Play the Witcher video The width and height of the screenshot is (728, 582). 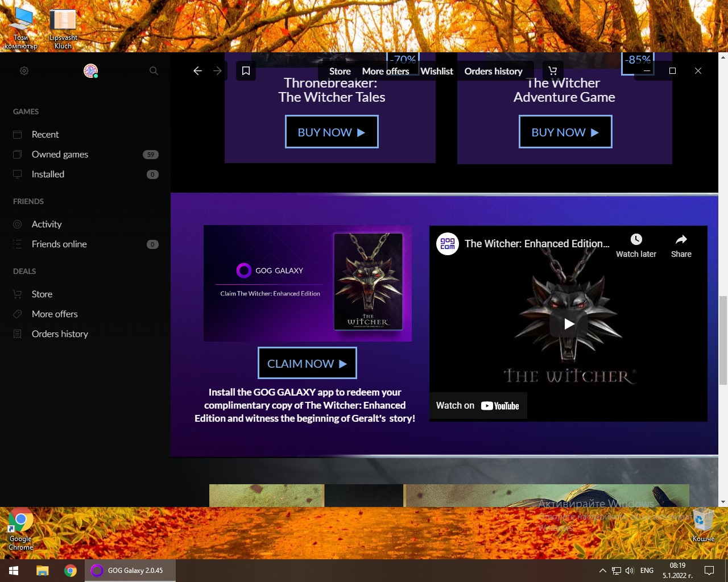(x=568, y=324)
